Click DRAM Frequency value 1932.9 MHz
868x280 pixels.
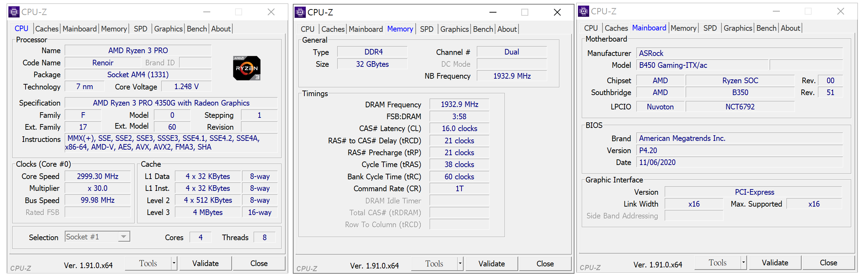(x=459, y=104)
